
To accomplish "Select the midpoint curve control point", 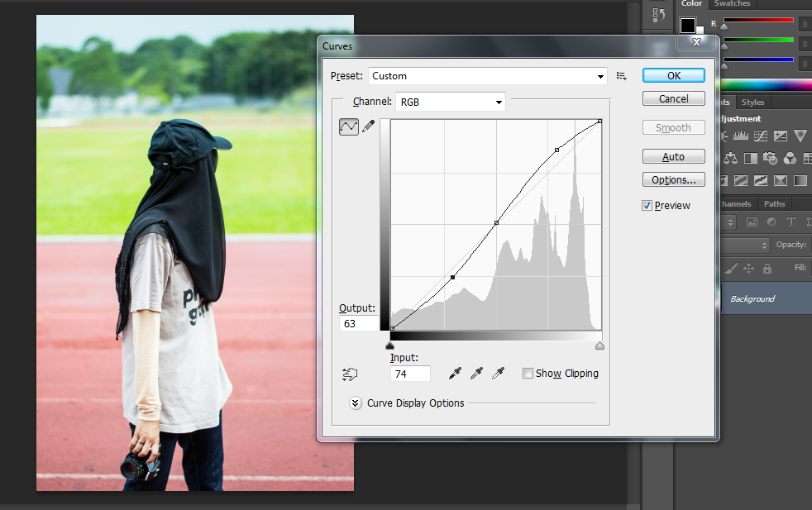I will pos(496,222).
